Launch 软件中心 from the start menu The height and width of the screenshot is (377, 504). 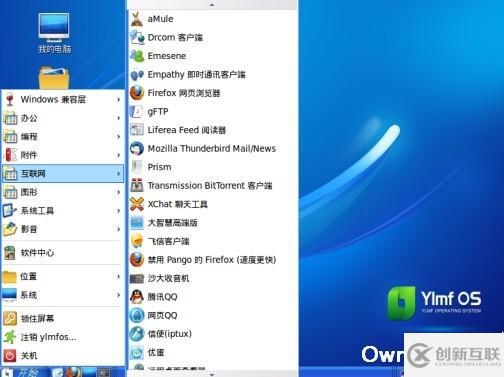(x=63, y=253)
